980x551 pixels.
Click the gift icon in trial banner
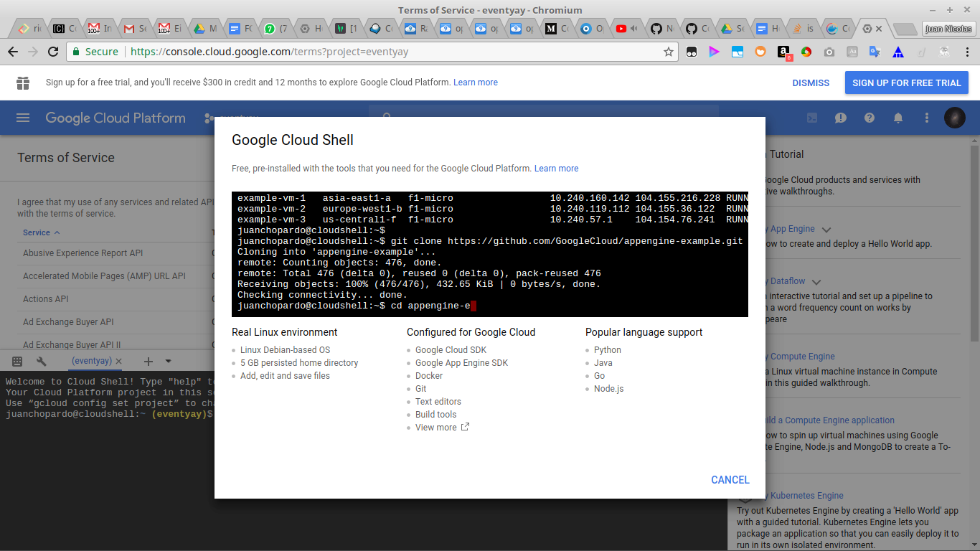pos(23,83)
